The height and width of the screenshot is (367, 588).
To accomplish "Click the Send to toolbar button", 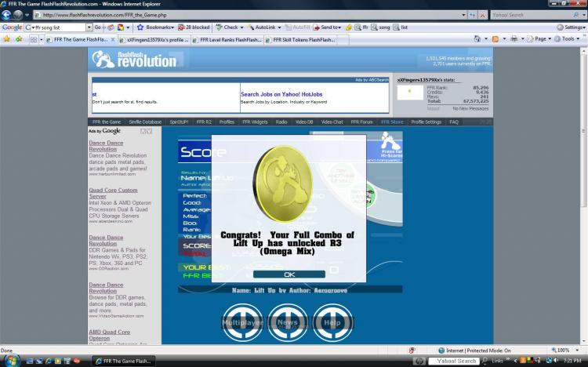I will 327,27.
